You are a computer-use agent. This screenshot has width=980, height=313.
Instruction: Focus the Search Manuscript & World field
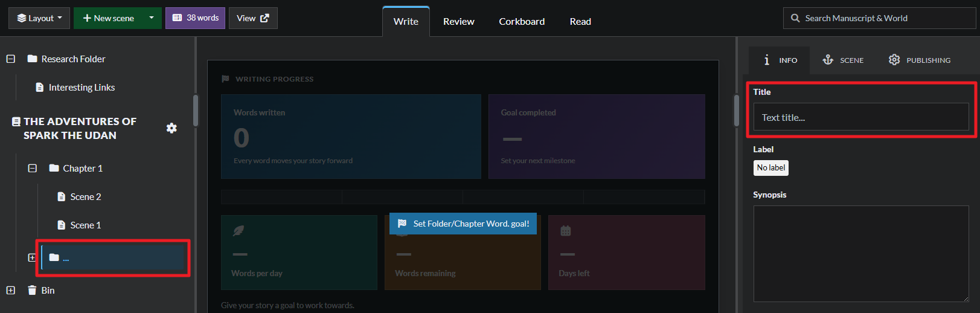click(879, 18)
